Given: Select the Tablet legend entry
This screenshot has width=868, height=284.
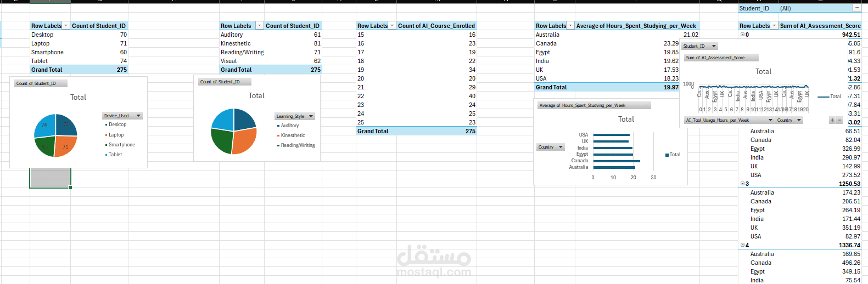Looking at the screenshot, I should click(x=114, y=155).
